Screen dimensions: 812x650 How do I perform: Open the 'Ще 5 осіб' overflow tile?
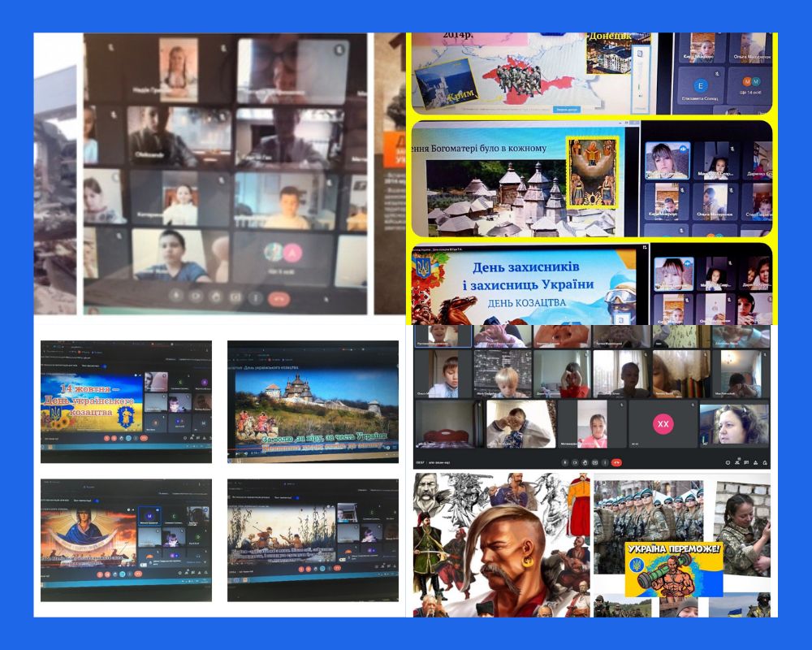(x=283, y=257)
